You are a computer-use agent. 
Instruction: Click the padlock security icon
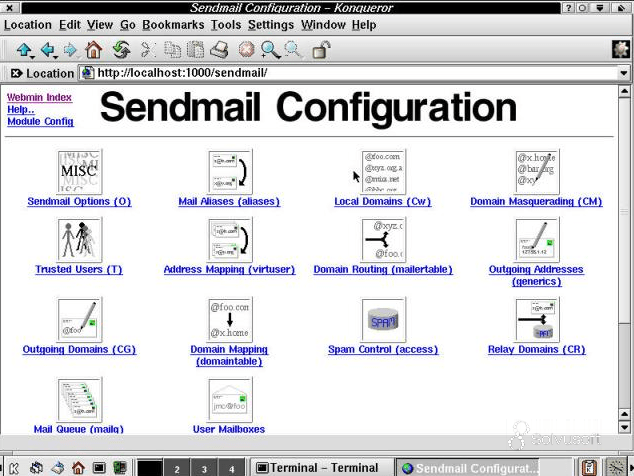(321, 50)
